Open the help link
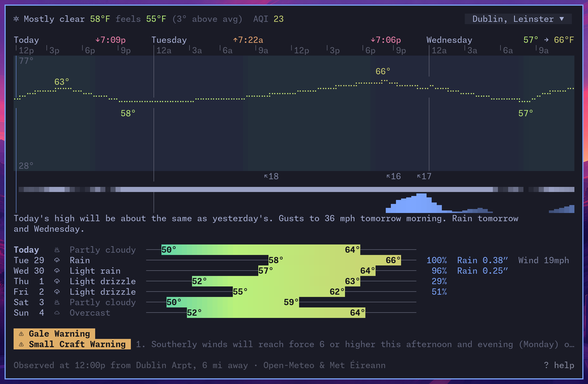Screen dimensions: 588x384 pyautogui.click(x=559, y=365)
